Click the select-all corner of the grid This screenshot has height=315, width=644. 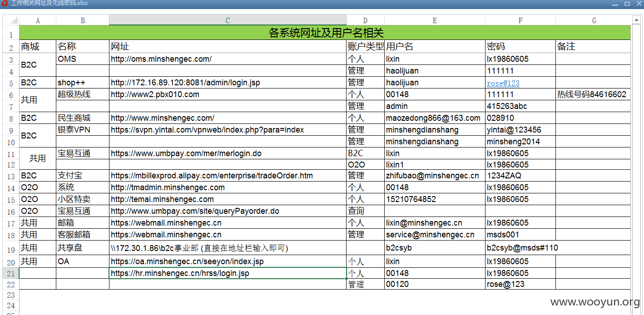[11, 20]
